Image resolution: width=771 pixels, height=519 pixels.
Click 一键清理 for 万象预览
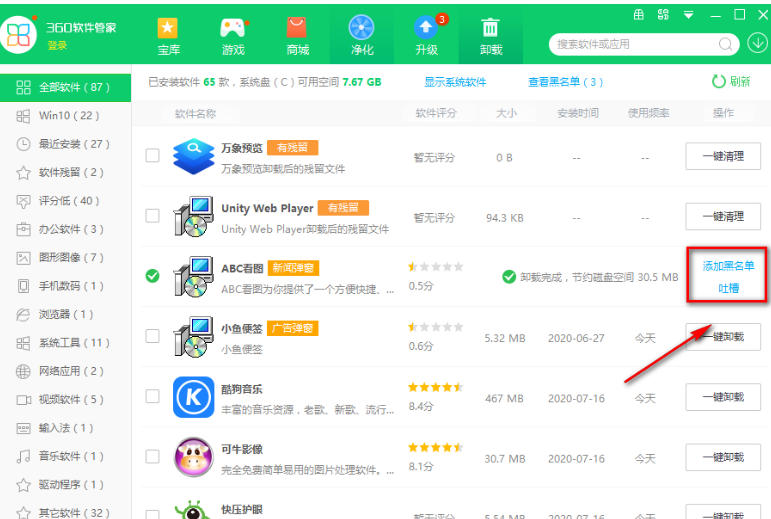click(x=723, y=156)
